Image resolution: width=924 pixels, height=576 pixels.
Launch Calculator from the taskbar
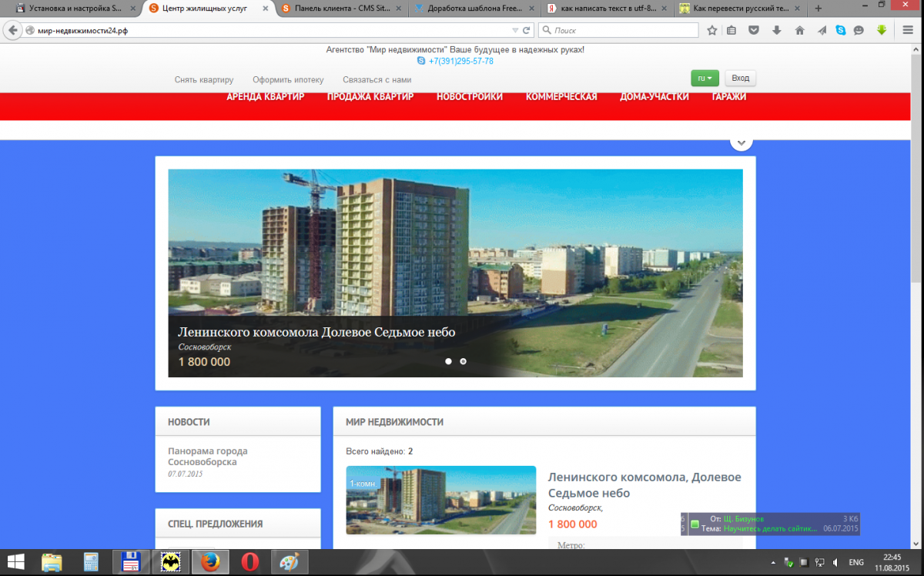tap(92, 562)
